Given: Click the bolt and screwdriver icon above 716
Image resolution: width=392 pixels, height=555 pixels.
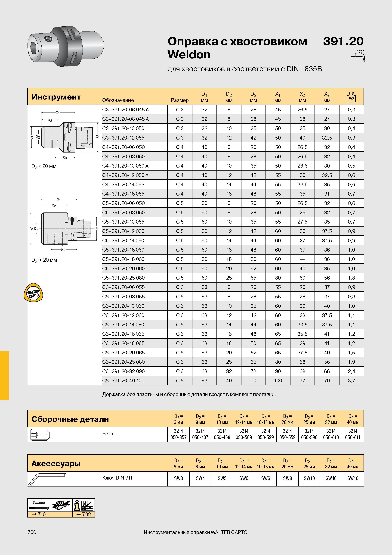Looking at the screenshot, I should 39,505.
